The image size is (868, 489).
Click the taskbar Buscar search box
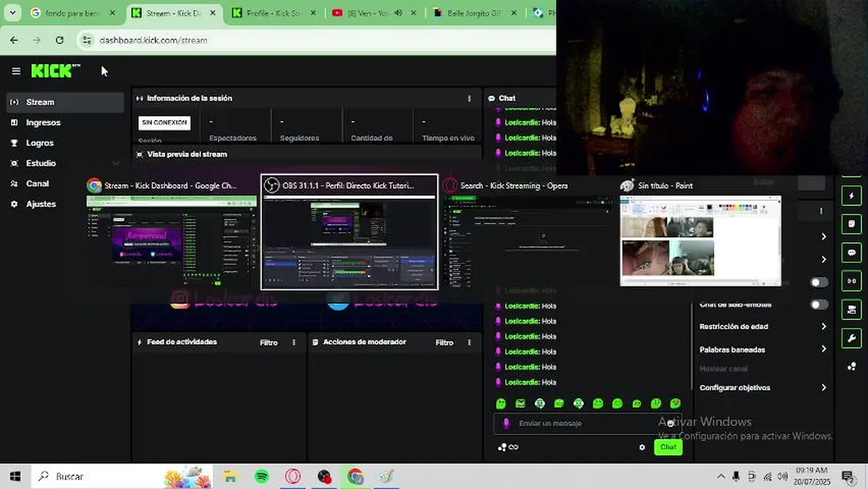click(122, 477)
